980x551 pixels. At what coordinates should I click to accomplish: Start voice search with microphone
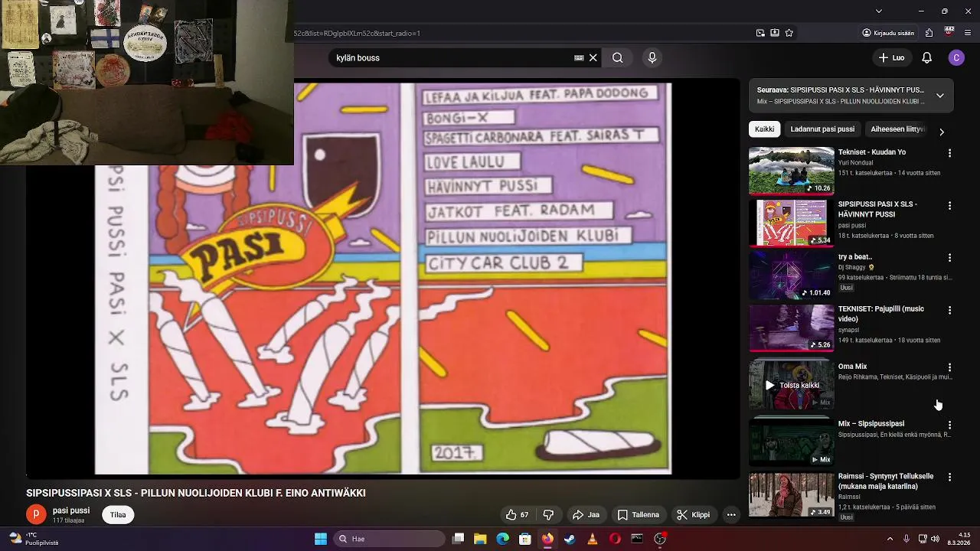[652, 57]
